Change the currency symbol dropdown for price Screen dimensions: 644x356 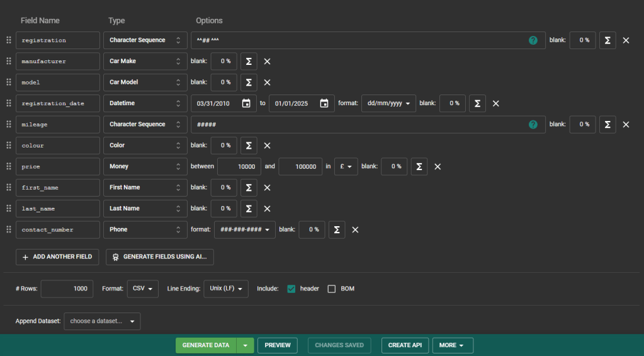tap(346, 166)
